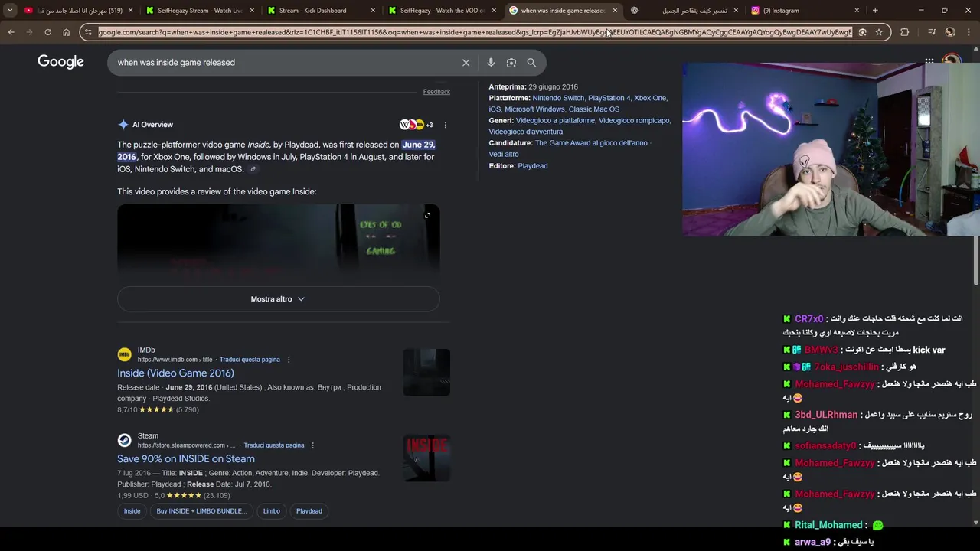Image resolution: width=980 pixels, height=551 pixels.
Task: Click the Feedback link
Action: [436, 92]
